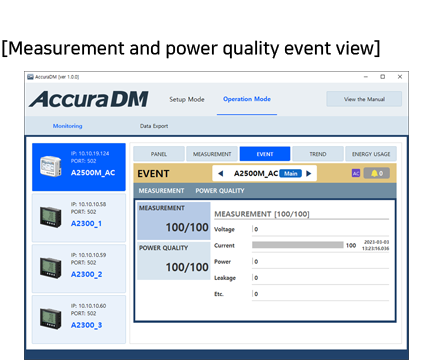This screenshot has height=361, width=433.
Task: Click the Current event count bar
Action: tap(298, 245)
